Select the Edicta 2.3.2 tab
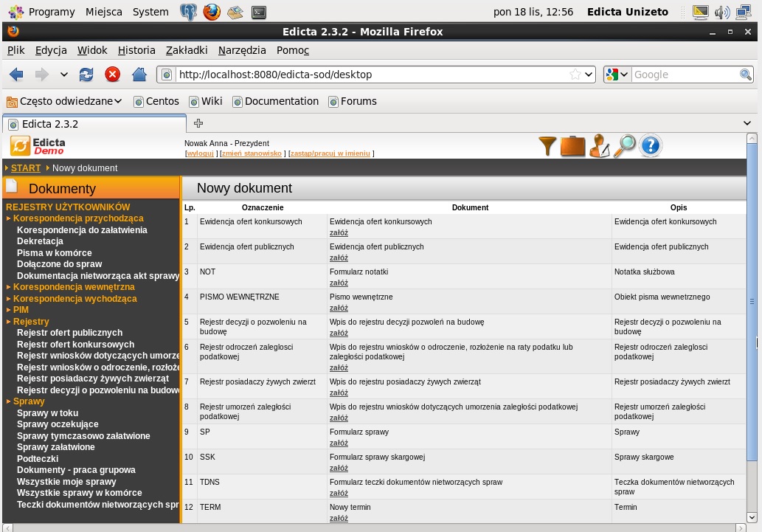This screenshot has height=532, width=762. pyautogui.click(x=94, y=124)
